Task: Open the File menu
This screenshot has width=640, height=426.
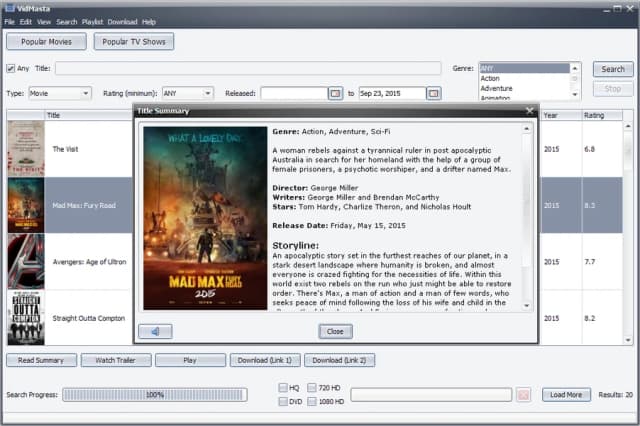Action: pos(9,22)
